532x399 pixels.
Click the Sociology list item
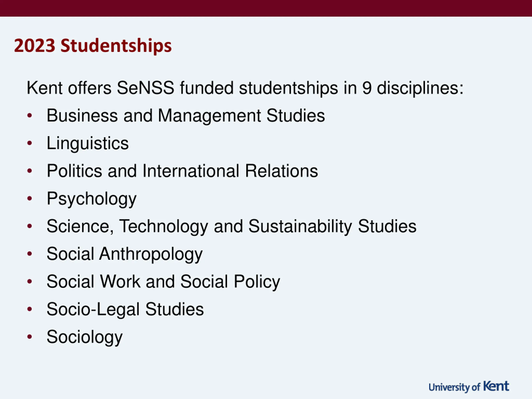click(85, 337)
